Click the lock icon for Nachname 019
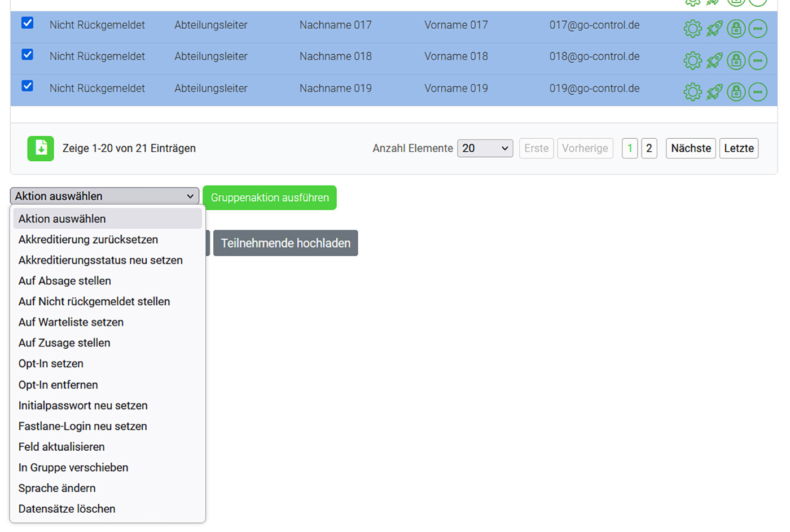 pyautogui.click(x=736, y=91)
